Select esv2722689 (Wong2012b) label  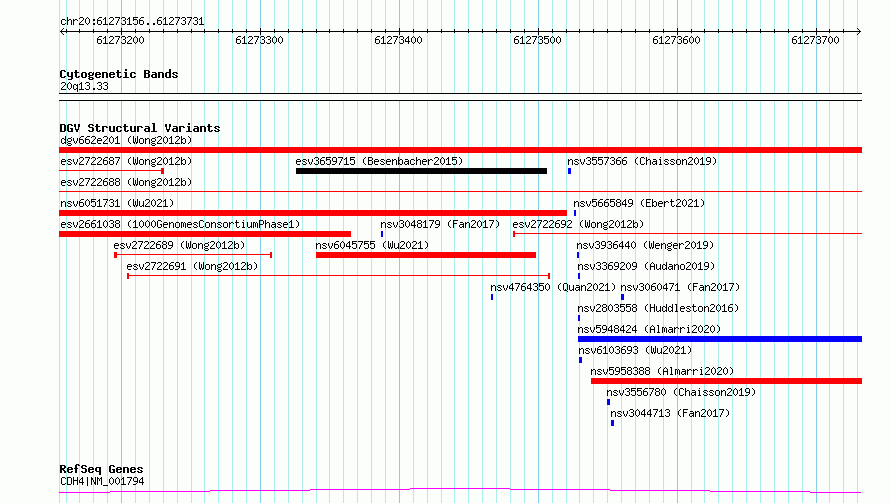pos(179,245)
